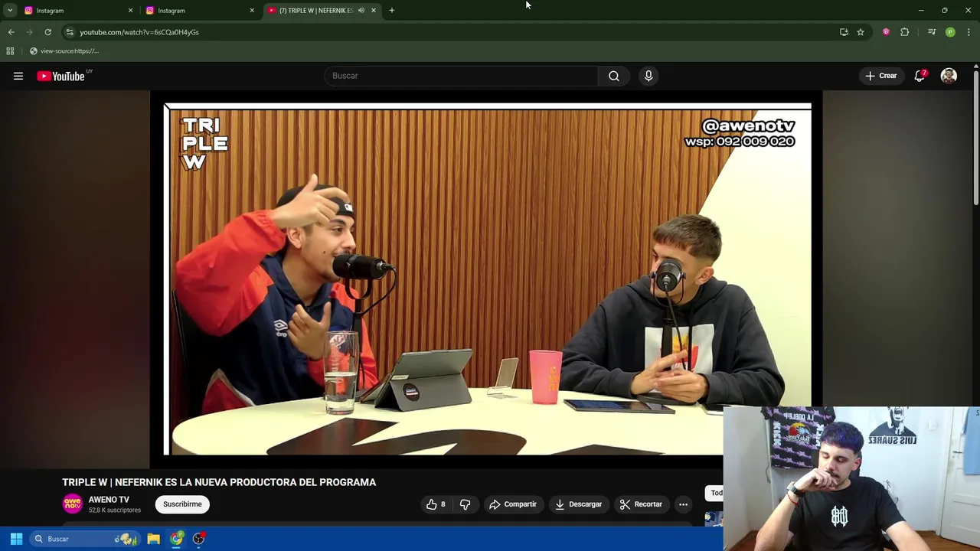Viewport: 980px width, 551px height.
Task: Open File Explorer from the taskbar
Action: [x=153, y=539]
